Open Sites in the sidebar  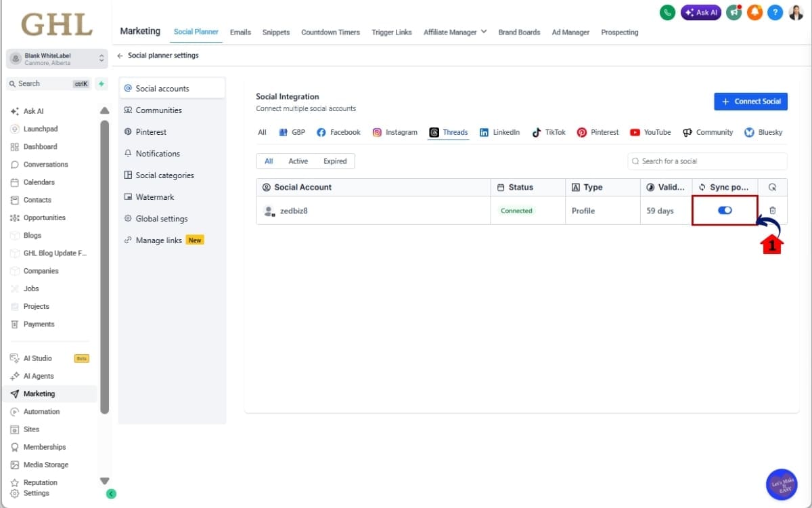pyautogui.click(x=31, y=429)
